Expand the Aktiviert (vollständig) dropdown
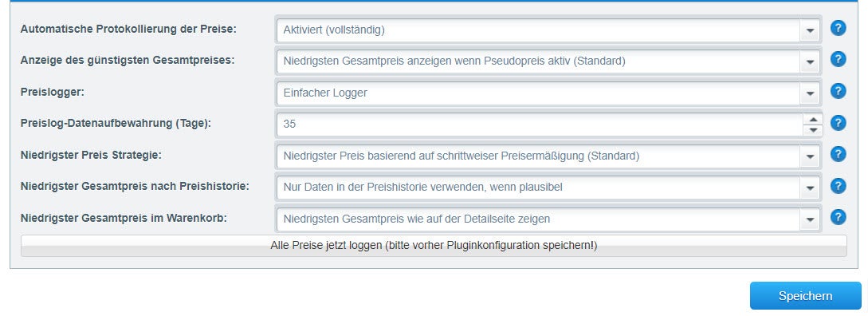The image size is (868, 316). [548, 30]
